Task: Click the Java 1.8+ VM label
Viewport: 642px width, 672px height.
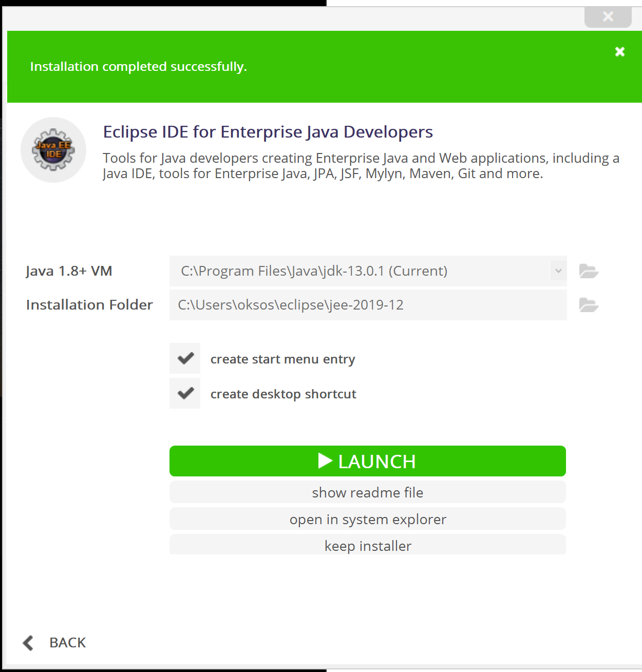Action: pyautogui.click(x=69, y=271)
